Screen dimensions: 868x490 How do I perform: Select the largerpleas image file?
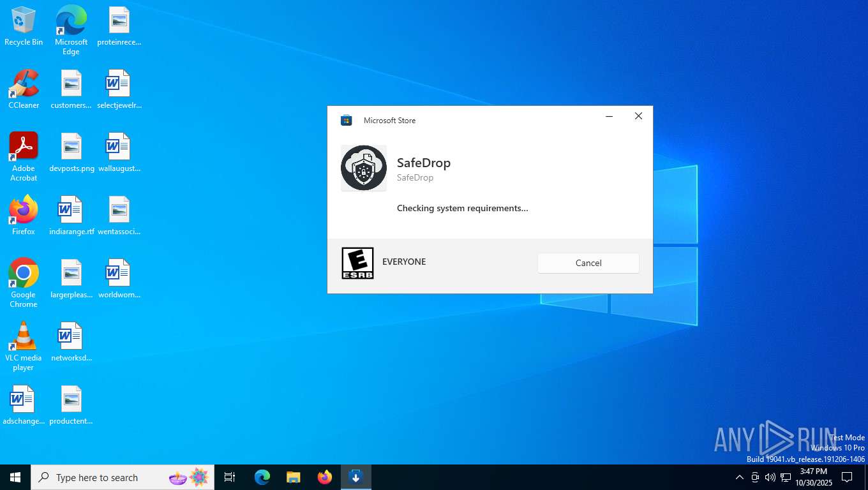[x=71, y=279]
